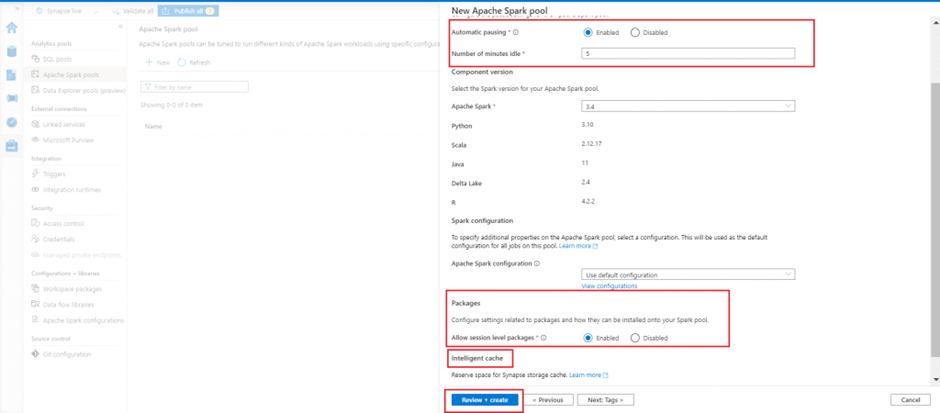
Task: Open the Home hub icon
Action: 11,28
